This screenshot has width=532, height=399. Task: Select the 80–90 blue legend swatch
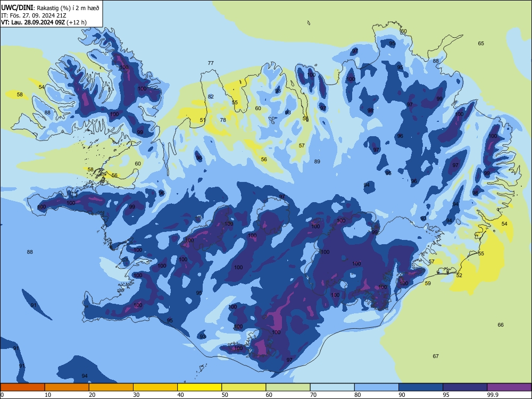(x=377, y=387)
